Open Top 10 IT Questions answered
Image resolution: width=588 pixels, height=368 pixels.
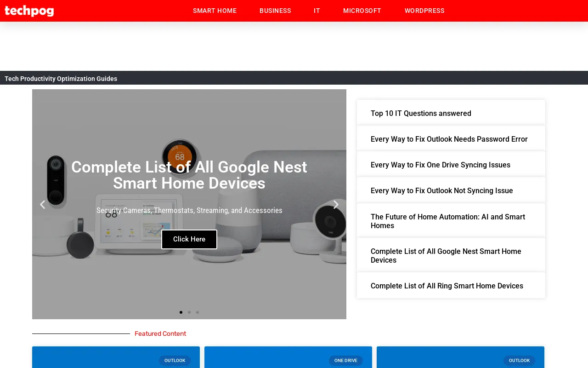click(421, 114)
